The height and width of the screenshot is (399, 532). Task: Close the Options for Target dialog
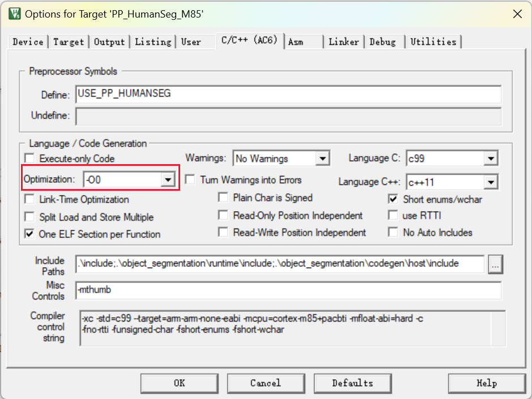[517, 14]
